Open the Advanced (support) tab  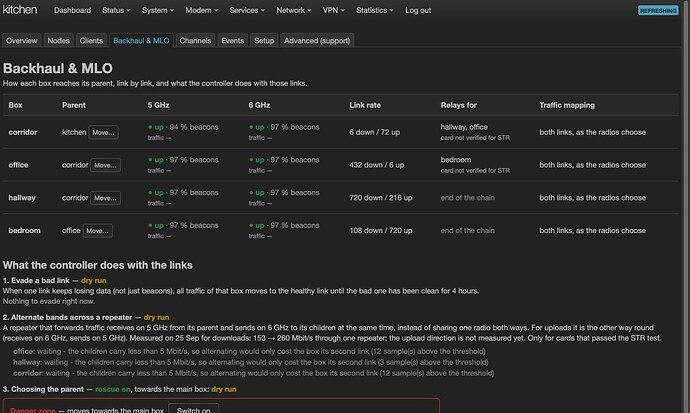317,40
